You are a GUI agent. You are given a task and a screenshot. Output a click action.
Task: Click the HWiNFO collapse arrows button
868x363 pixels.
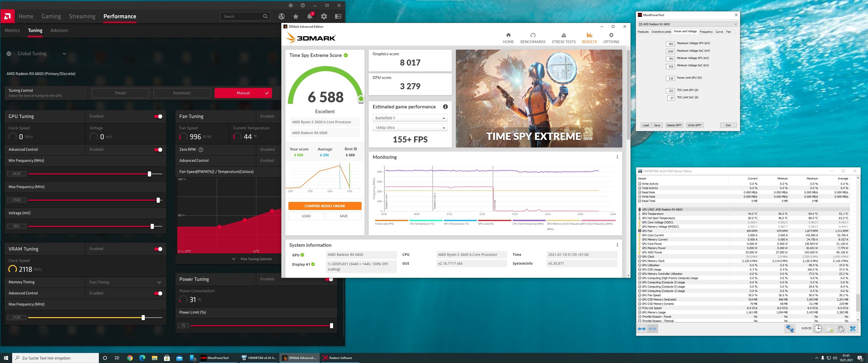point(652,329)
